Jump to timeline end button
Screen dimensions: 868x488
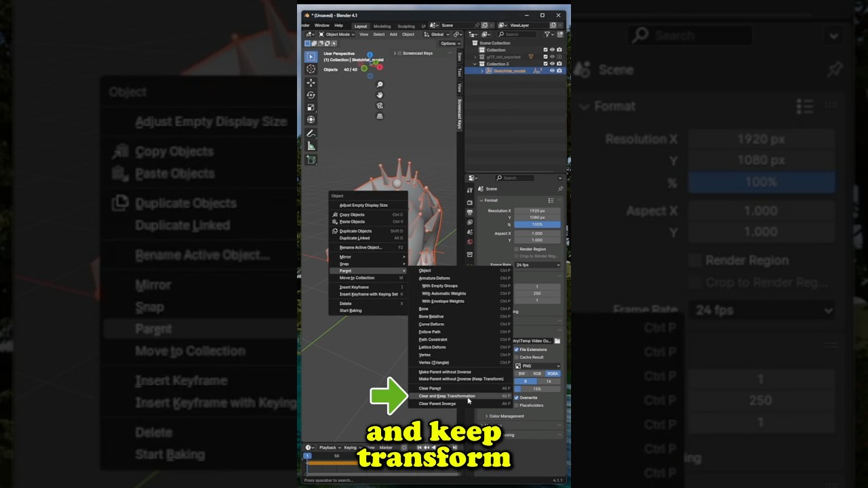coord(454,447)
